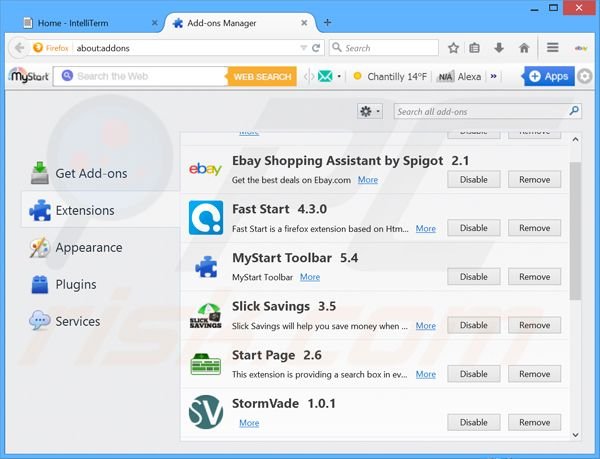
Task: Open More link for StormVade
Action: coord(249,423)
